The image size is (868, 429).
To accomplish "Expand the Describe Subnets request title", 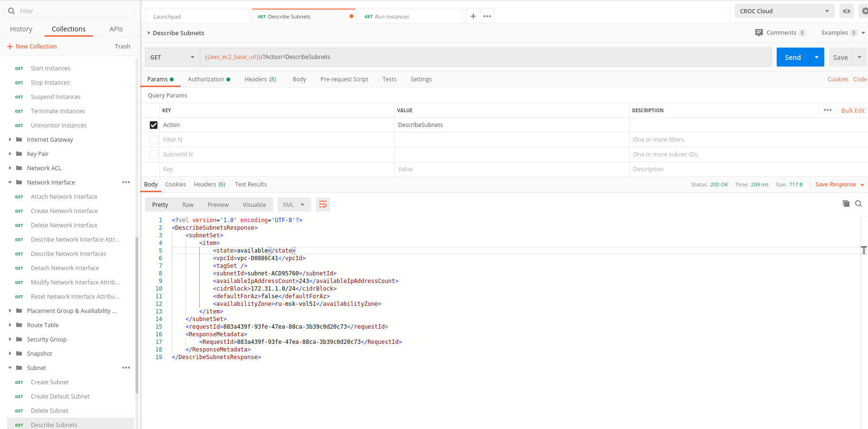I will (x=149, y=33).
